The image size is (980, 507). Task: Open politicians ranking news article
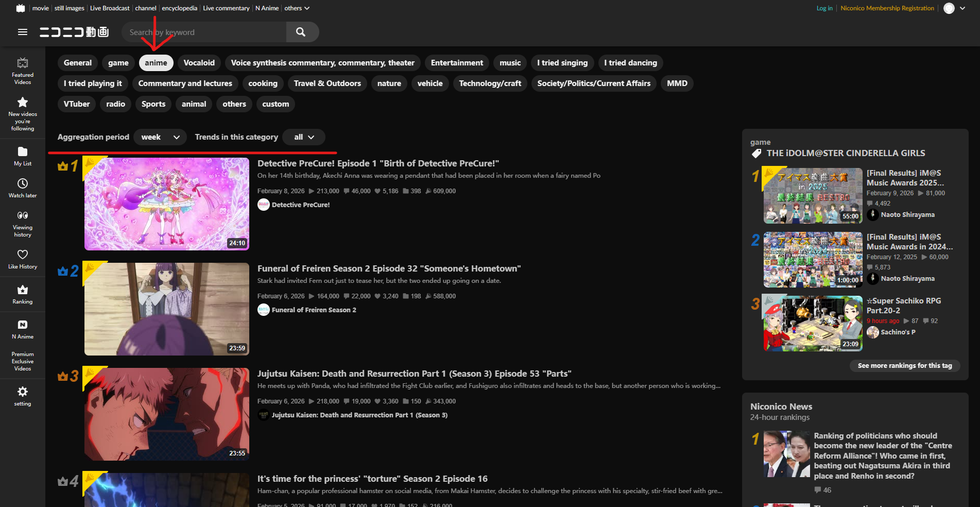pyautogui.click(x=883, y=456)
